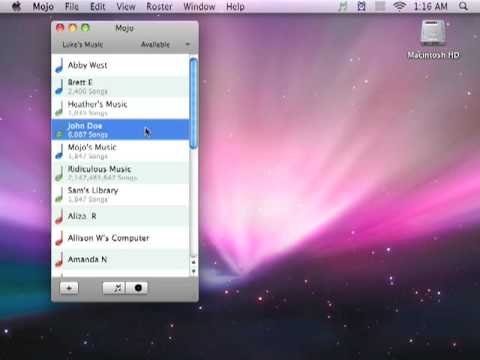Screen dimensions: 480x360
Task: Click the alarm icon in the menu bar
Action: pyautogui.click(x=361, y=6)
